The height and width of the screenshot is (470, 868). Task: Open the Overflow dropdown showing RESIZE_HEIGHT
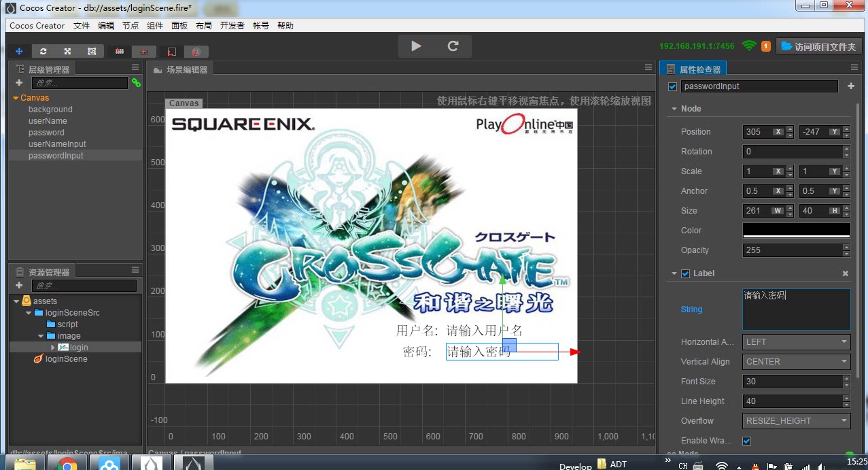[x=797, y=421]
